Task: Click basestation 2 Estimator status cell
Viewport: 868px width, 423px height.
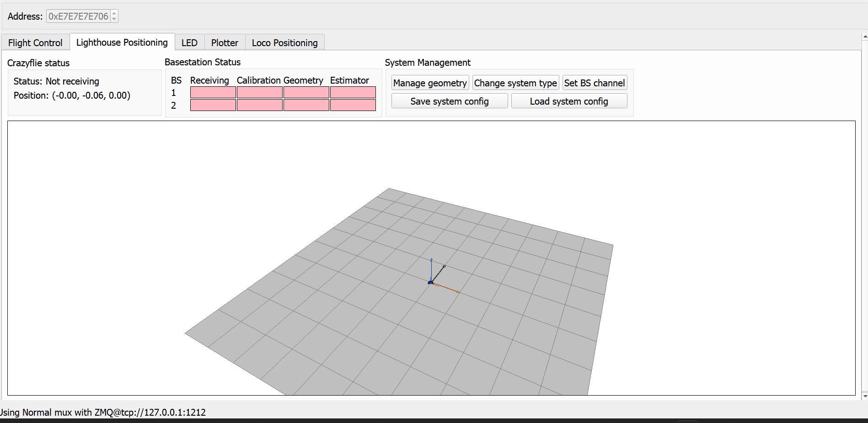Action: [x=353, y=106]
